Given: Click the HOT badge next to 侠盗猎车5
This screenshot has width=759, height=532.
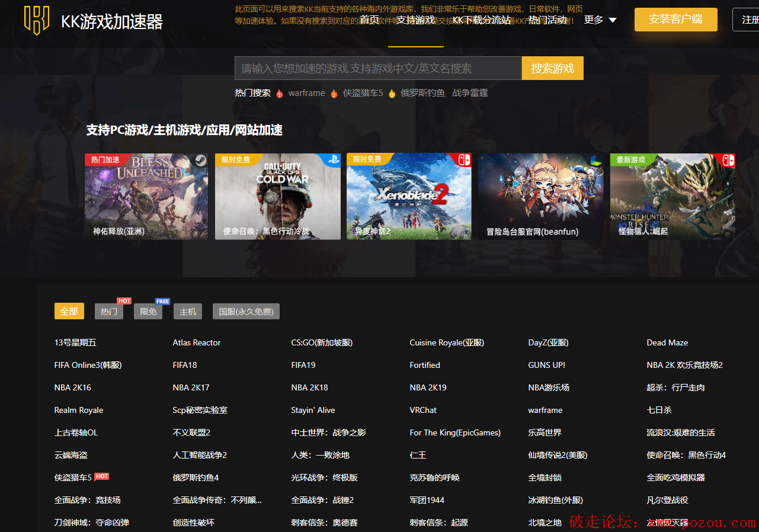Looking at the screenshot, I should [x=102, y=476].
